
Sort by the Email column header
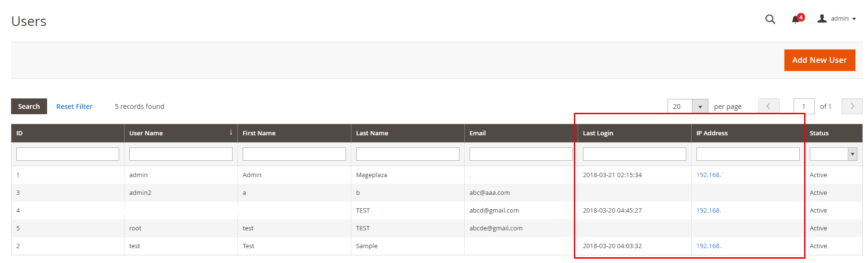[x=478, y=133]
